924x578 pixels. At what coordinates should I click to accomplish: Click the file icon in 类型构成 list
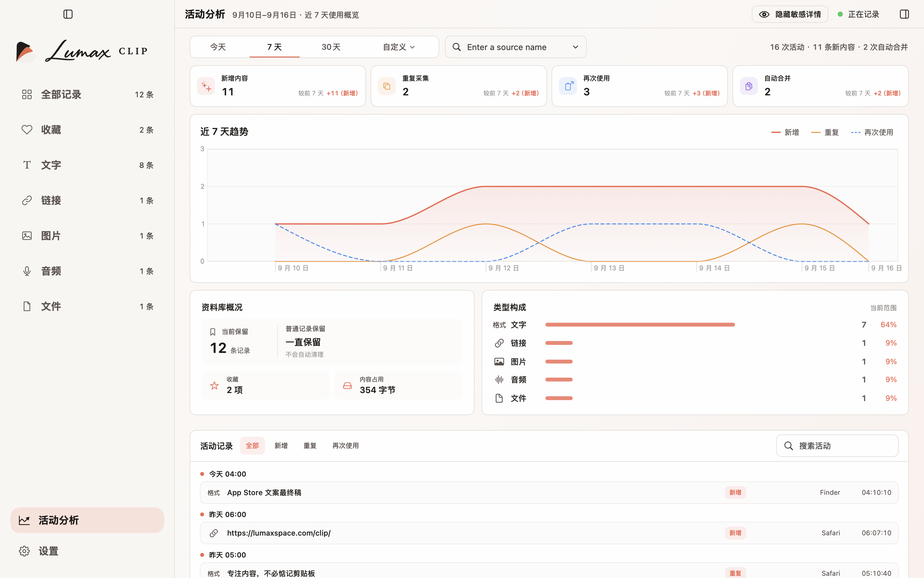499,398
